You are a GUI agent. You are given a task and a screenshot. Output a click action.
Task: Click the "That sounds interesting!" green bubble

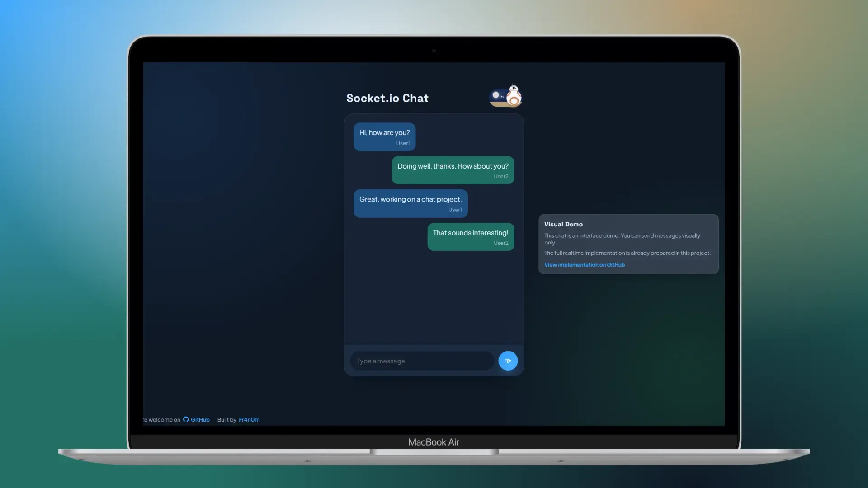coord(471,236)
